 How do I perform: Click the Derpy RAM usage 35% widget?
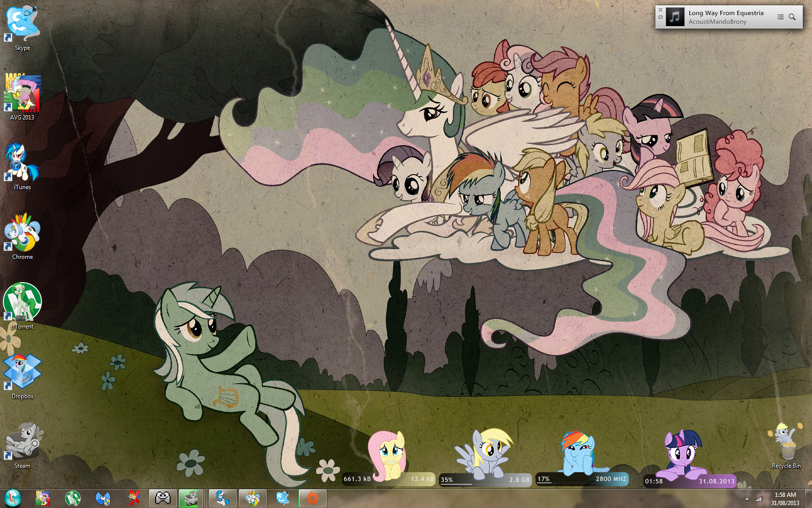click(485, 458)
